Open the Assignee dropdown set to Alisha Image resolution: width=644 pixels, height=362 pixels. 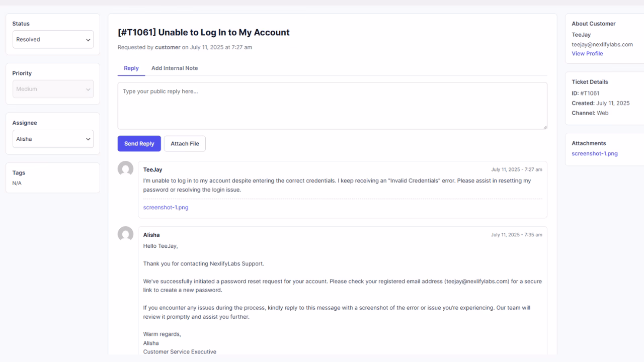(53, 139)
